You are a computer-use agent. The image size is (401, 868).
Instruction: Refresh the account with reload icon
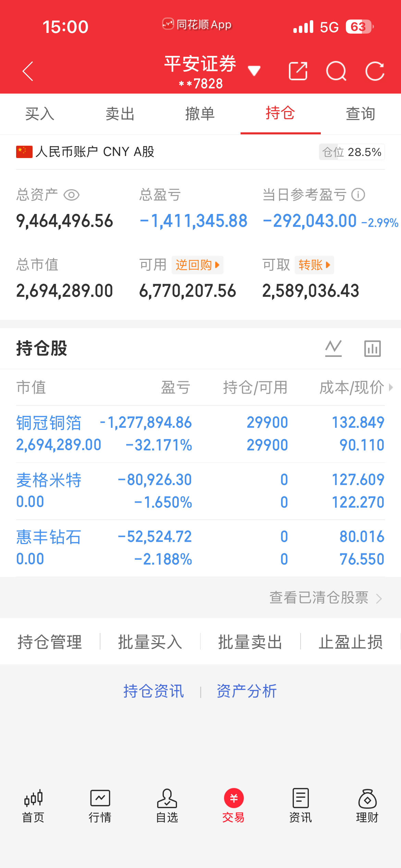click(x=375, y=71)
